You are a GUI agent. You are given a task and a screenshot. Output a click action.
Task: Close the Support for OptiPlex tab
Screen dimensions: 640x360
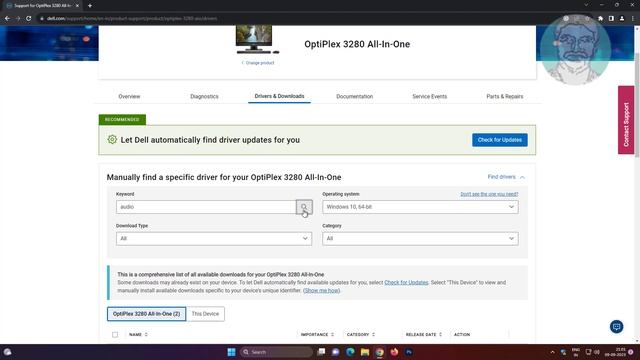coord(77,6)
